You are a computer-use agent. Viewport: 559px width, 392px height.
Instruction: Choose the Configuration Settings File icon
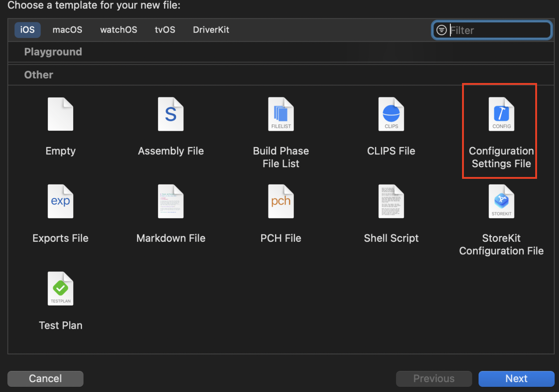(x=502, y=114)
